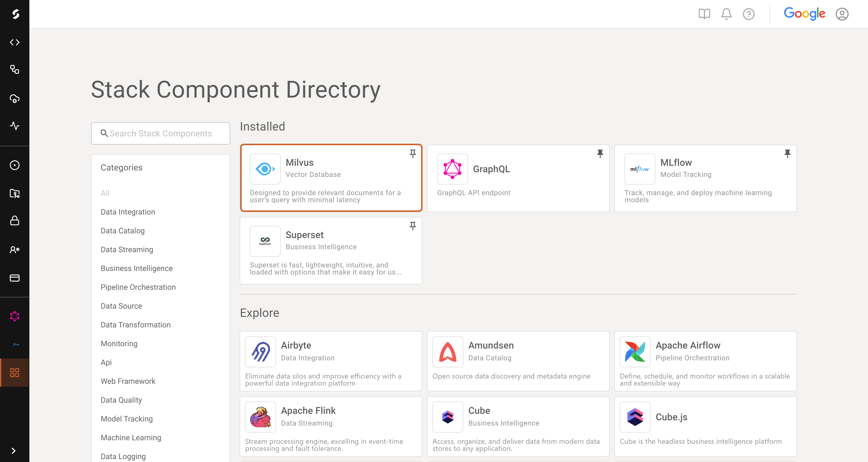Open the help question-mark icon
The image size is (868, 462).
[x=749, y=14]
